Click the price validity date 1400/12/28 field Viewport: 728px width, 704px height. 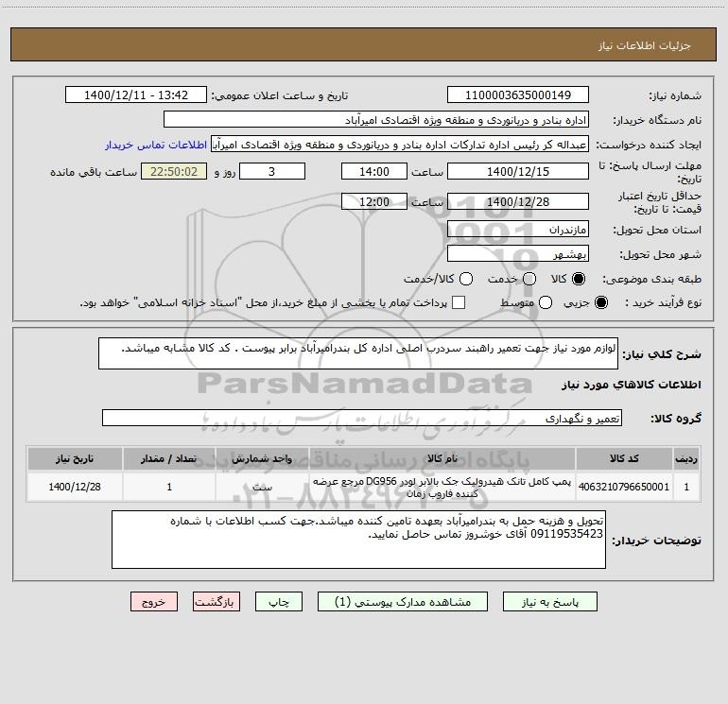518,201
